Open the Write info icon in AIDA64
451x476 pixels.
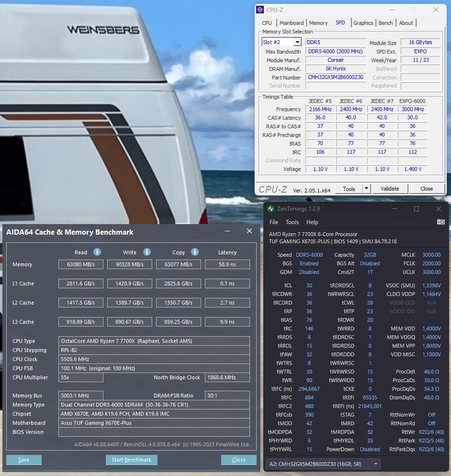[x=147, y=252]
